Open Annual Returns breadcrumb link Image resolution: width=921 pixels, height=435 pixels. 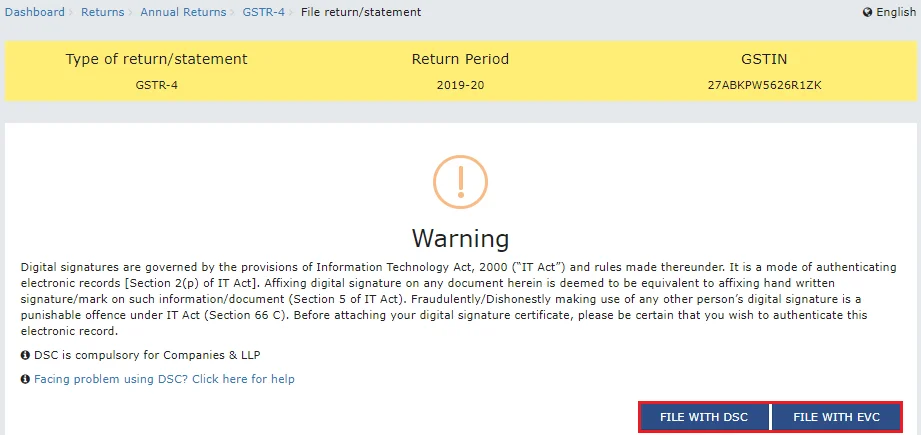point(181,13)
